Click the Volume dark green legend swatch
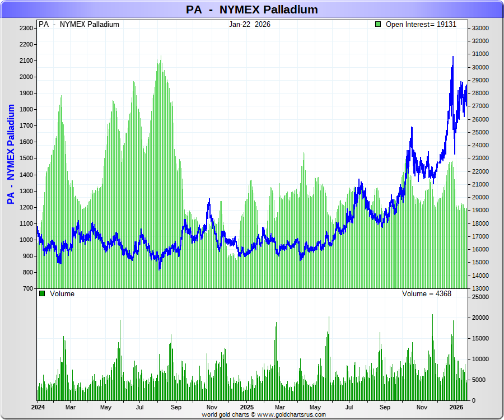Viewport: 504px width, 420px height. pos(42,293)
